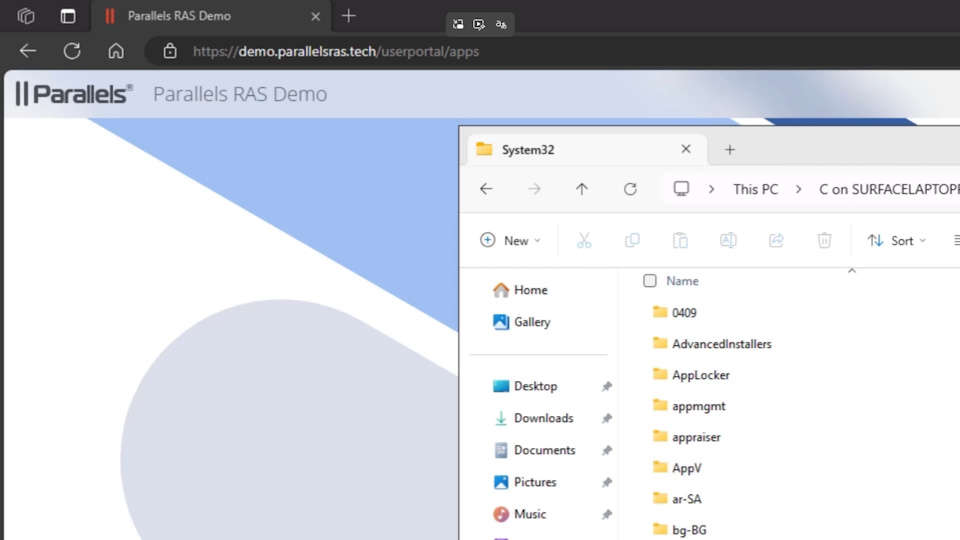Close the System32 Explorer tab
The width and height of the screenshot is (960, 540).
(x=686, y=149)
